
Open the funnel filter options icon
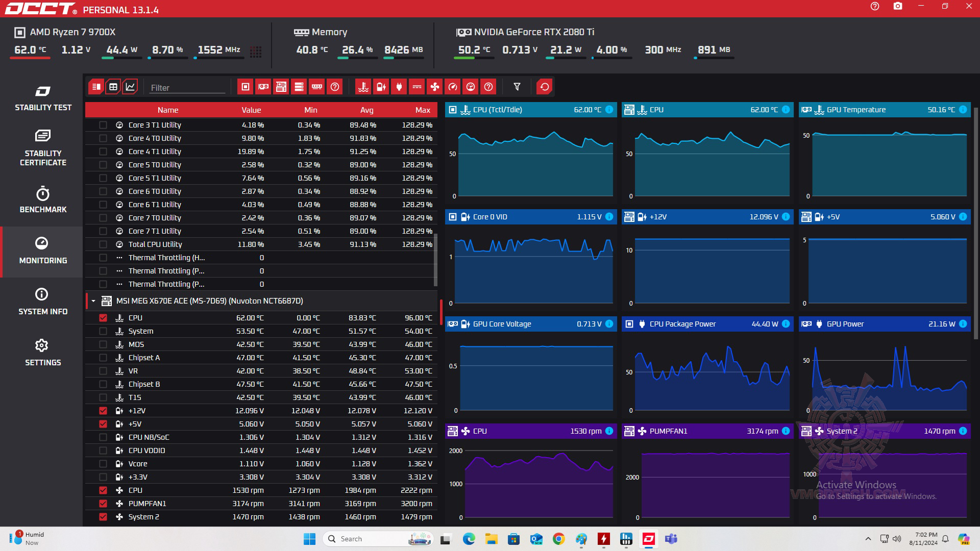coord(517,87)
